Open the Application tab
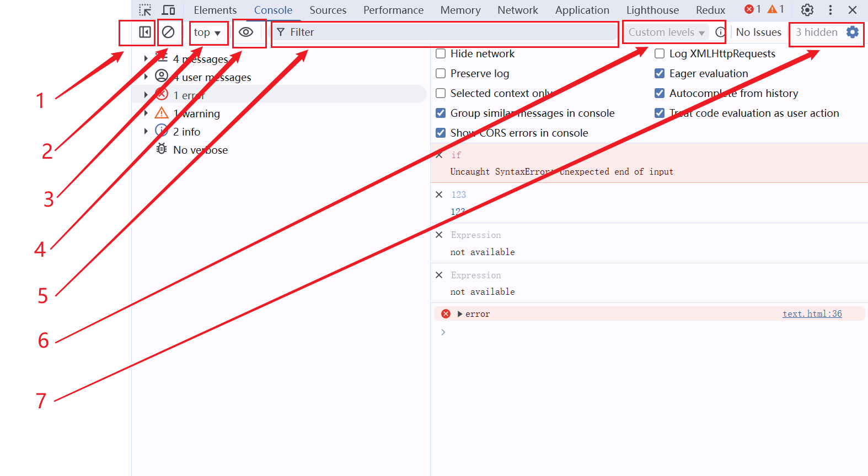The image size is (868, 476). click(582, 10)
